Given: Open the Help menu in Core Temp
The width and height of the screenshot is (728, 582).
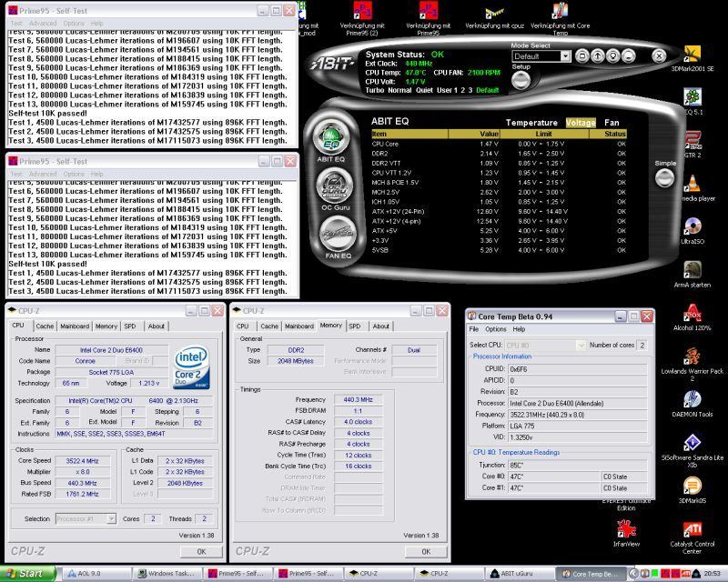Looking at the screenshot, I should 519,329.
